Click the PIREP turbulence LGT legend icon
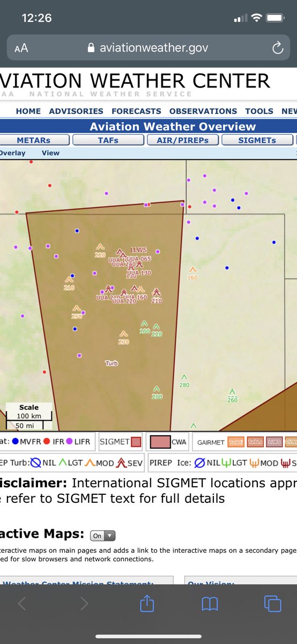Viewport: 297px width, 644px height. pos(62,462)
